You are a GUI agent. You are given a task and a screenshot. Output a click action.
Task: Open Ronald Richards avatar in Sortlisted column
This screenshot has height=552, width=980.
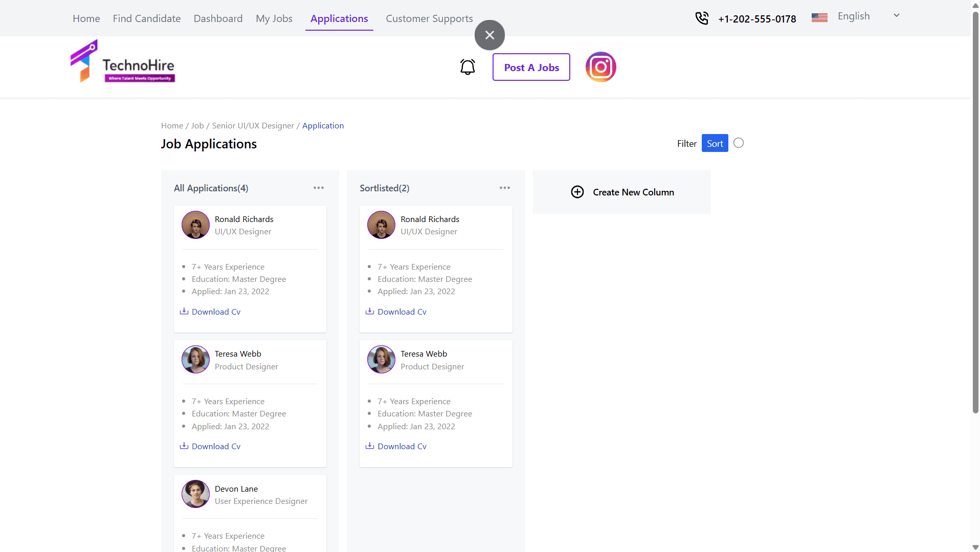pos(381,225)
